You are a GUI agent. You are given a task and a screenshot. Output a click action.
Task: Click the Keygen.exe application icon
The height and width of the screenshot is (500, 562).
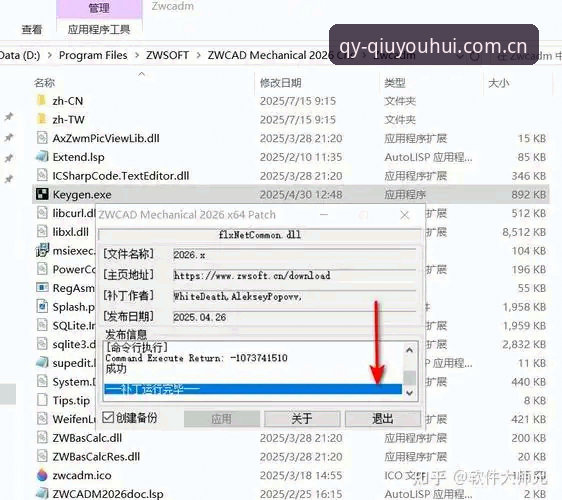pos(42,194)
